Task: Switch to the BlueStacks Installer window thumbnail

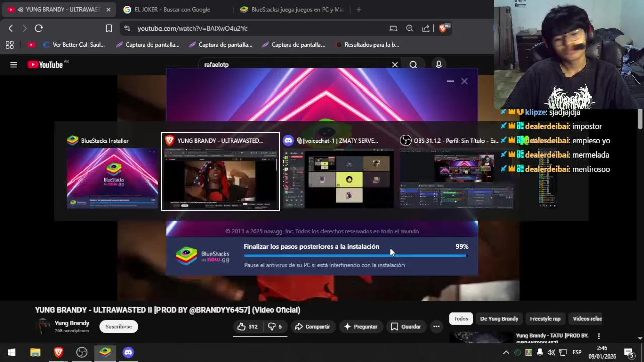Action: coord(113,171)
